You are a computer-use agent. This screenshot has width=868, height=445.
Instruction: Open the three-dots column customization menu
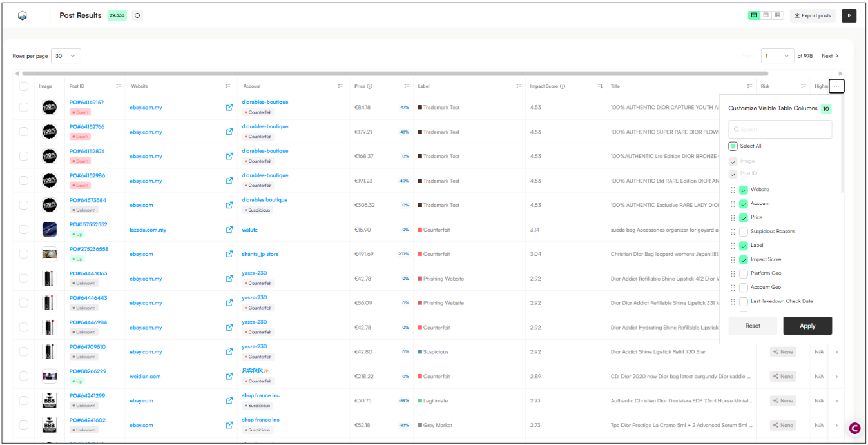(x=836, y=86)
